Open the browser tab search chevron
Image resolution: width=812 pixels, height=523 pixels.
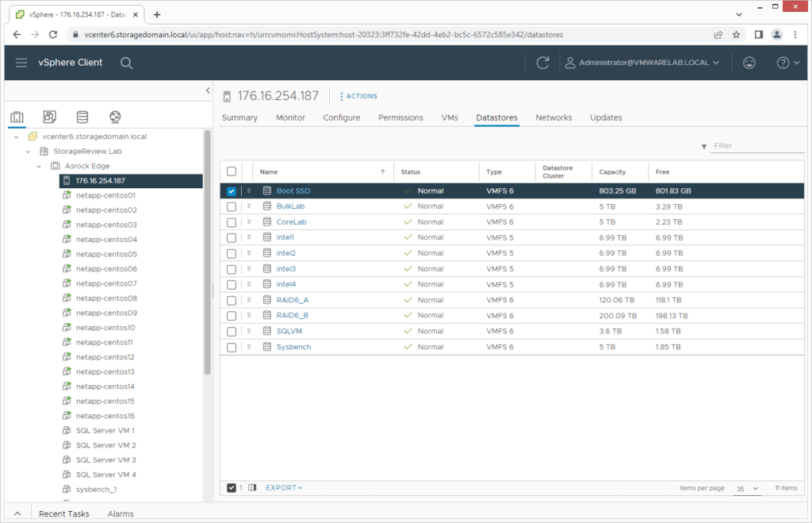739,14
